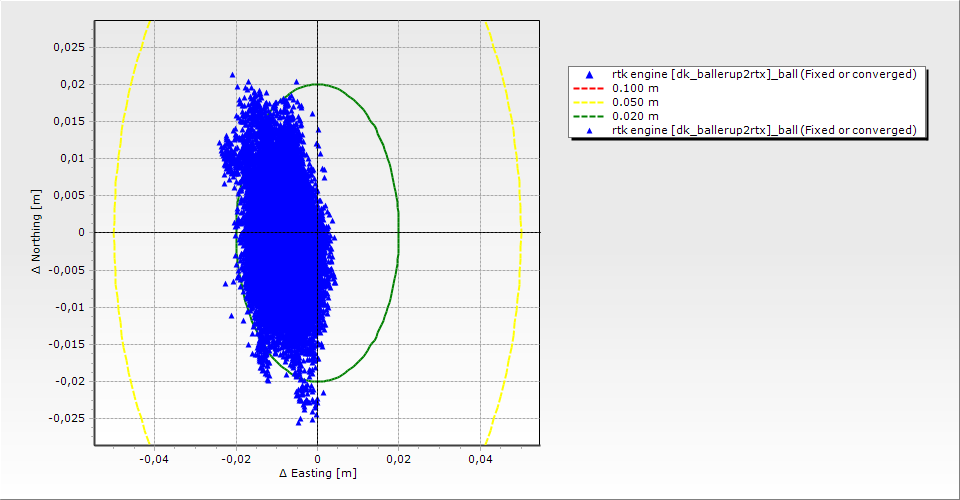The width and height of the screenshot is (960, 500).
Task: Click the Δ Easting [m] axis title
Action: pos(318,473)
